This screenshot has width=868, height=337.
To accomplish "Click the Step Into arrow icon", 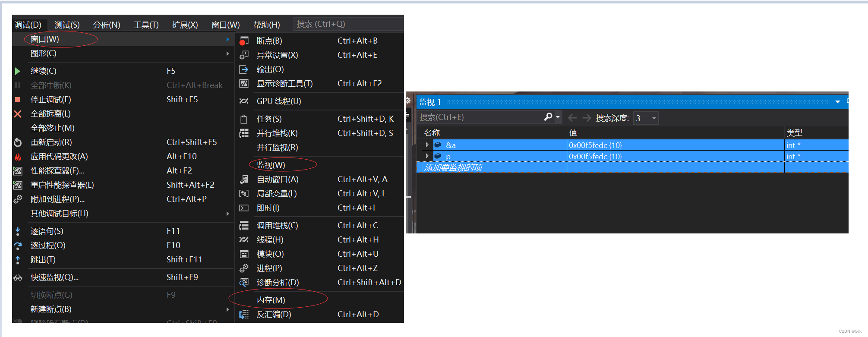I will point(18,231).
